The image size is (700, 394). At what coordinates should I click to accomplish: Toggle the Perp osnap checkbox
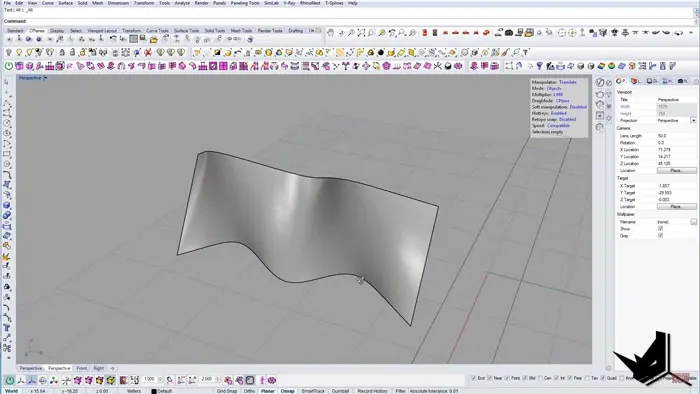click(570, 378)
